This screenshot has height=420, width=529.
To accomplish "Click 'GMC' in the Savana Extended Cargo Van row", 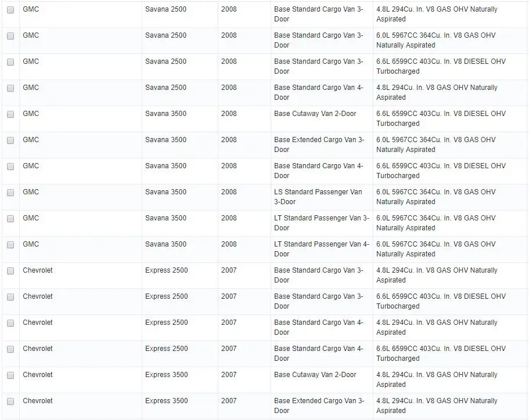I will (31, 140).
